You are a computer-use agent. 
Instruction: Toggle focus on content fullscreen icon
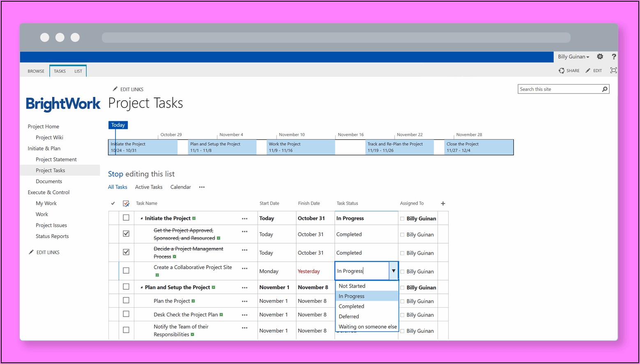click(613, 71)
